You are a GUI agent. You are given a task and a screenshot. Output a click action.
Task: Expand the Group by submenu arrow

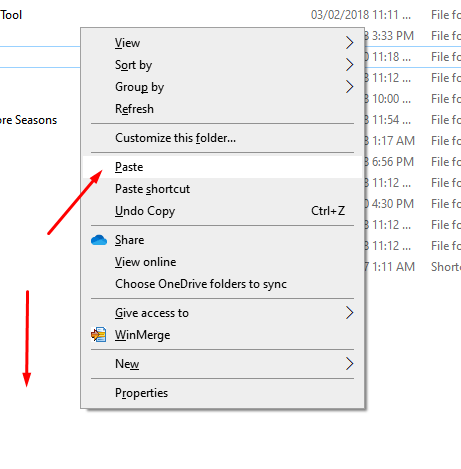349,87
